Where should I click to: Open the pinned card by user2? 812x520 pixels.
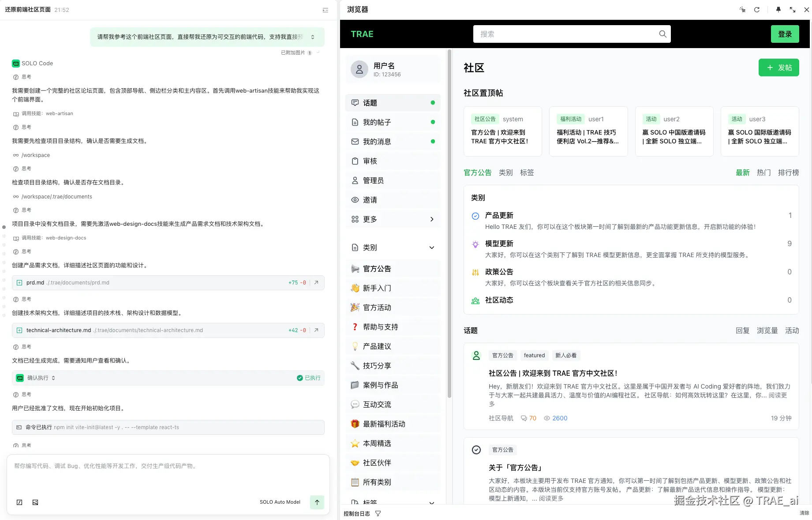pyautogui.click(x=674, y=131)
